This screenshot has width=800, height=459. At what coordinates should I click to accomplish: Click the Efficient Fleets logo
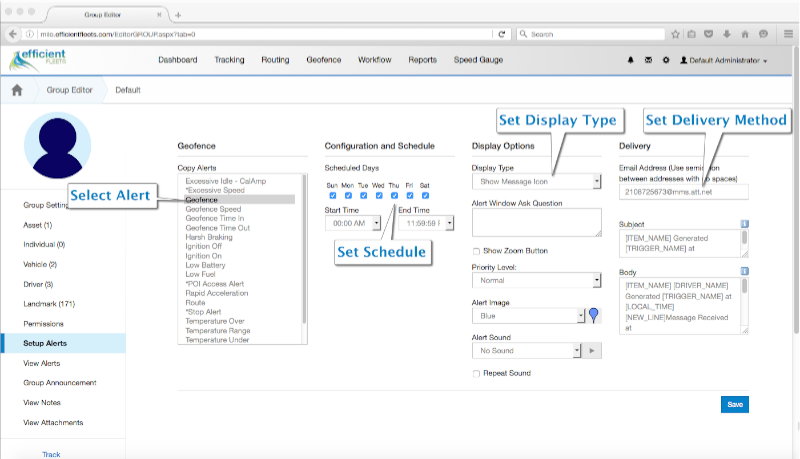click(38, 60)
